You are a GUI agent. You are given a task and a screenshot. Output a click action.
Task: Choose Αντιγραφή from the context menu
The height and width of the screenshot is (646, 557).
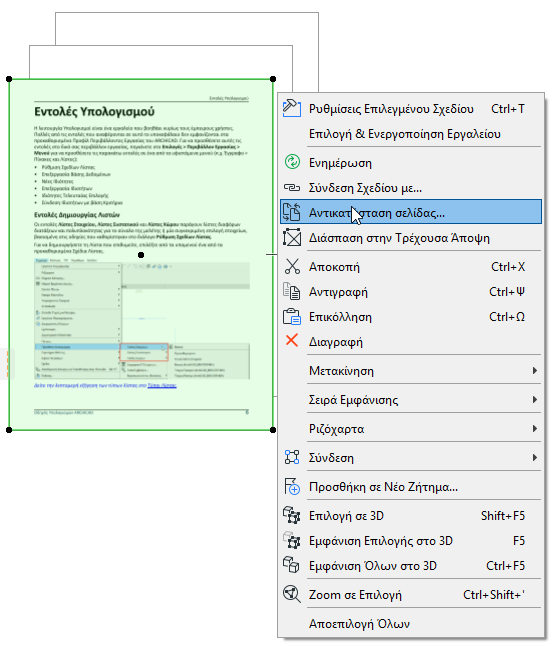pyautogui.click(x=411, y=292)
